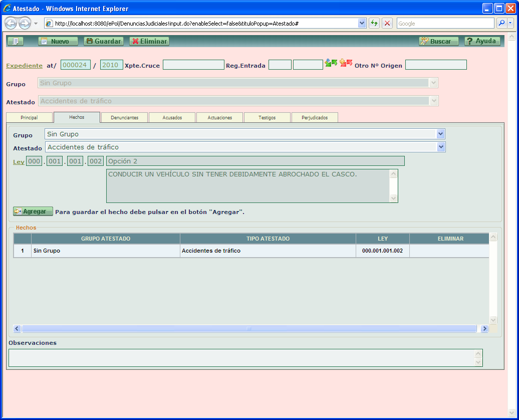Open the address bar URL dropdown

362,24
